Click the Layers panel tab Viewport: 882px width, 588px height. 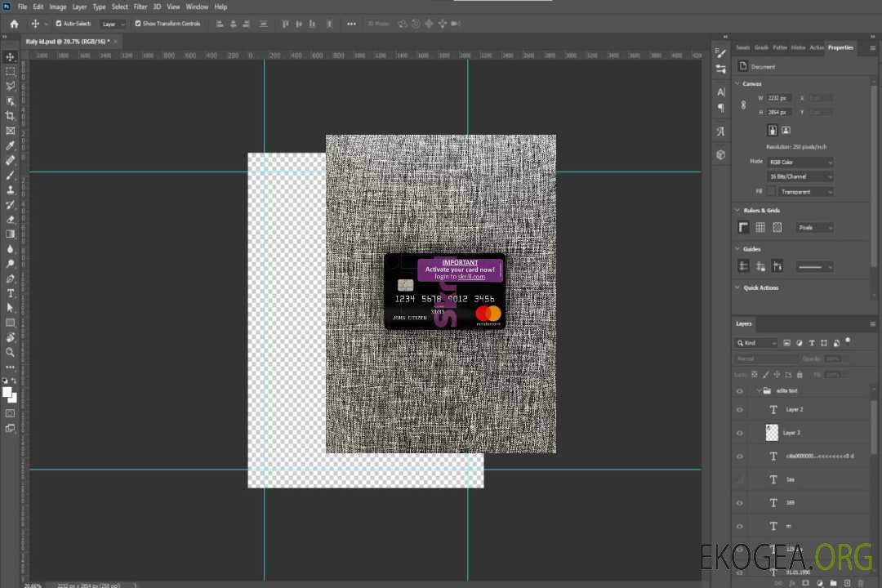click(744, 323)
